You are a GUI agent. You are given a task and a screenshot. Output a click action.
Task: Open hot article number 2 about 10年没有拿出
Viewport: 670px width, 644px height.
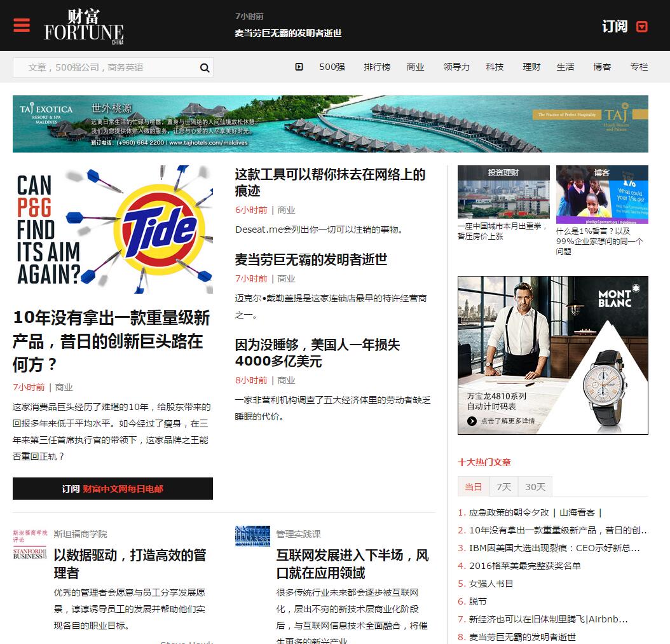[558, 530]
